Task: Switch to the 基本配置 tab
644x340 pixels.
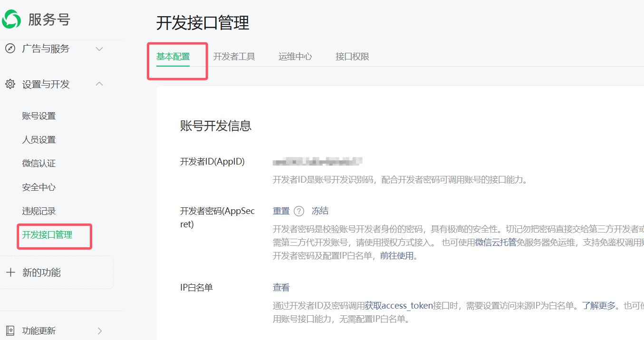Action: click(x=173, y=56)
